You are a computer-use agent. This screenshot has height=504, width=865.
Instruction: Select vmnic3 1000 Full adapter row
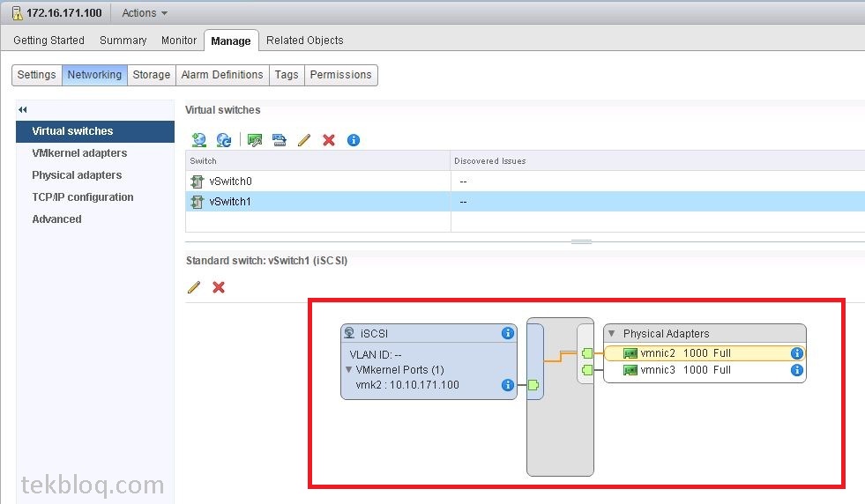click(705, 370)
